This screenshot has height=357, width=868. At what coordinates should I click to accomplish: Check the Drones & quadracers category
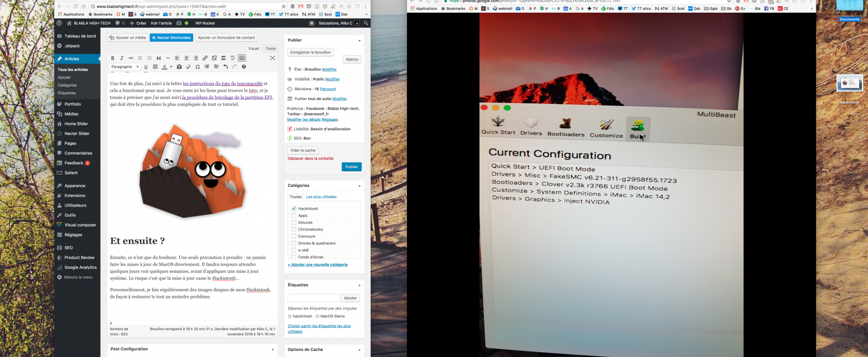(294, 243)
